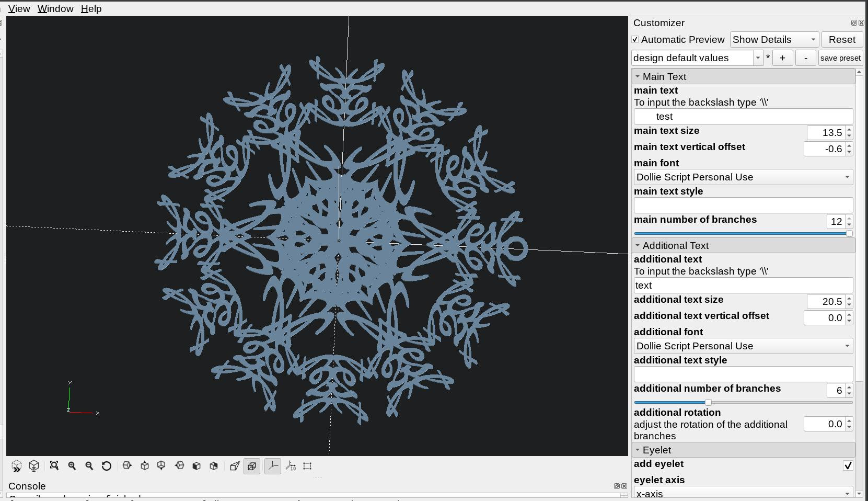The image size is (868, 501).
Task: Select the Zoom All tool
Action: click(54, 466)
